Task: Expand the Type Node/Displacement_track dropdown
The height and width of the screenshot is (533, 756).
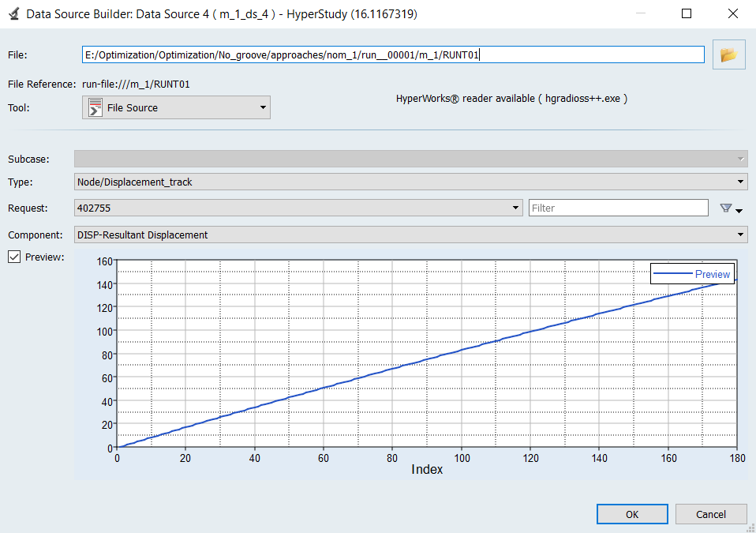Action: 411,182
